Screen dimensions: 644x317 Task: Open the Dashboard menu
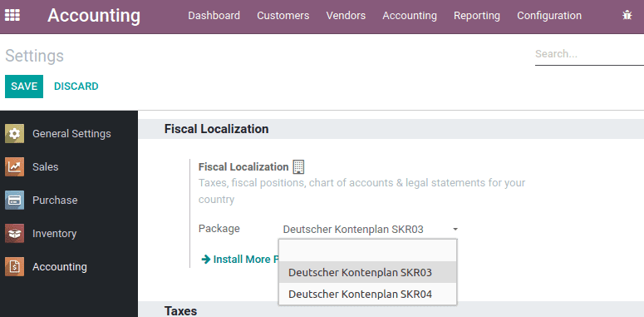click(x=214, y=16)
